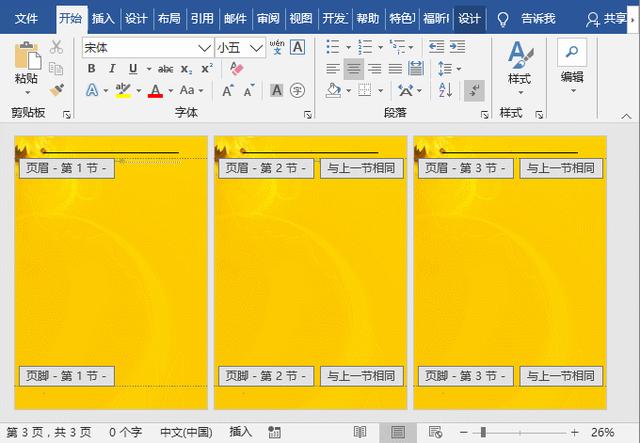Switch to the 插入 ribbon tab
640x443 pixels.
point(102,18)
